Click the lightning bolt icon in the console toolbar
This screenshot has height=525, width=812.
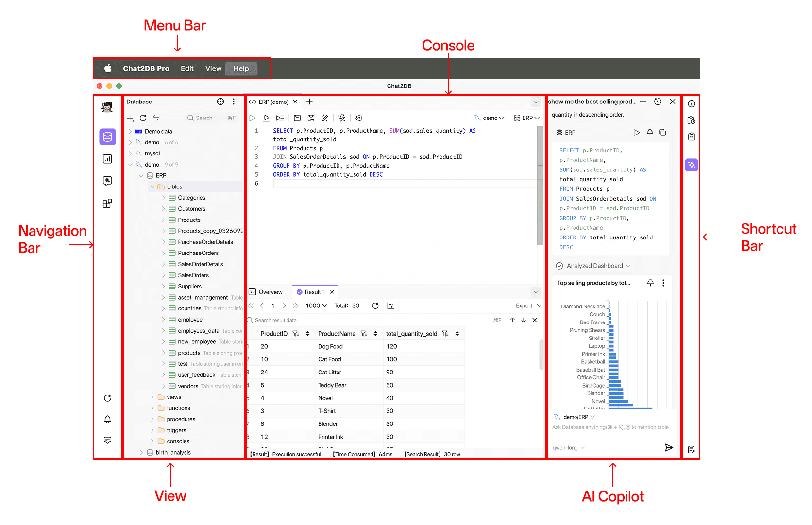[342, 118]
